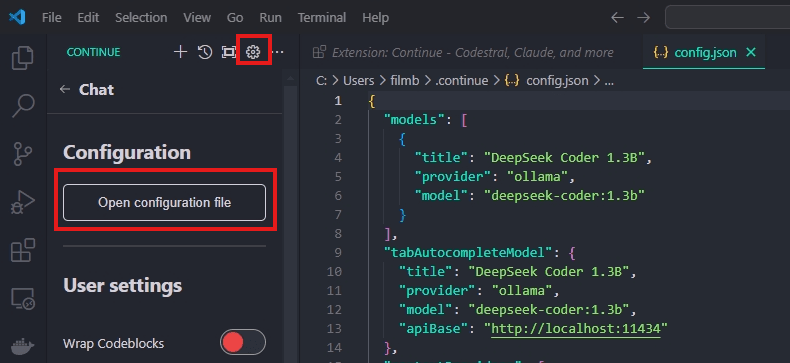The image size is (790, 363).
Task: Click the C: breadcrumb segment
Action: (321, 80)
